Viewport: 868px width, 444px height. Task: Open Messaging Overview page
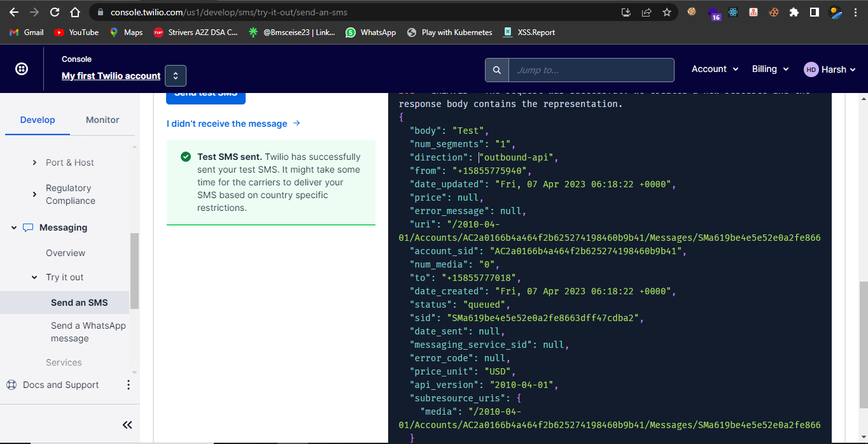click(66, 253)
